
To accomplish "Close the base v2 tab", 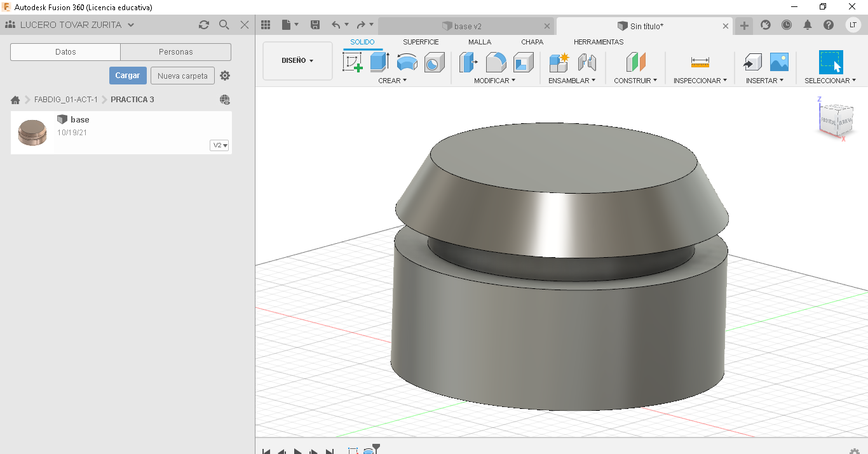I will (x=548, y=26).
